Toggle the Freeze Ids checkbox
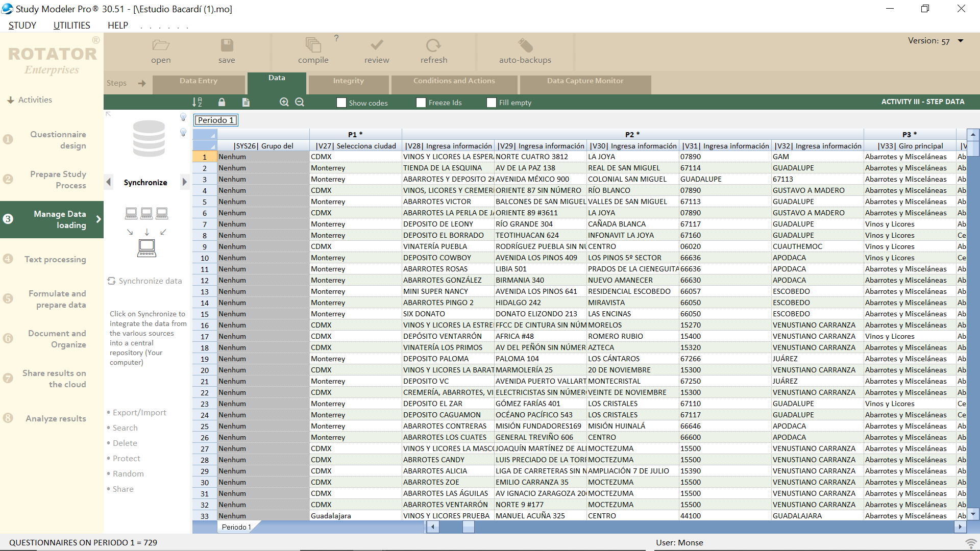This screenshot has width=980, height=551. click(421, 103)
